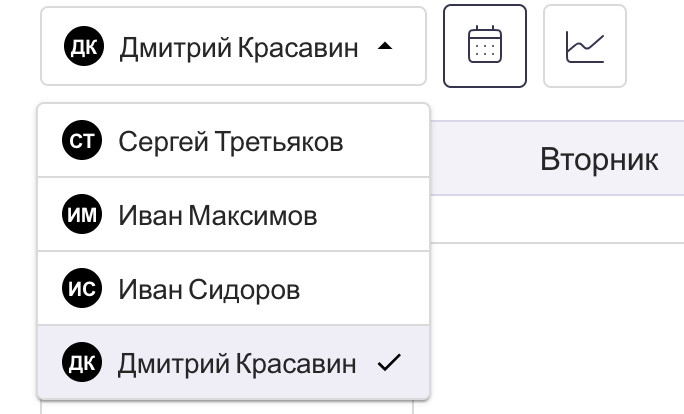The image size is (684, 414).
Task: Click the ДК avatar in selector header
Action: 82,47
